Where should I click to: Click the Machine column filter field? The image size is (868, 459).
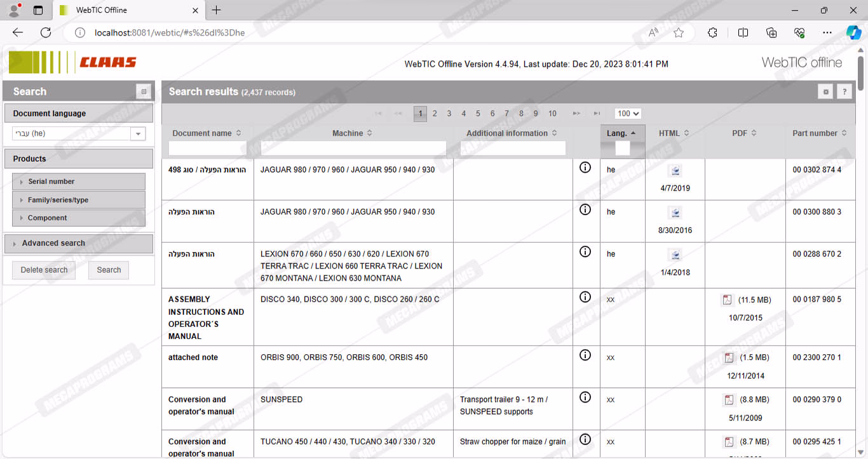353,148
